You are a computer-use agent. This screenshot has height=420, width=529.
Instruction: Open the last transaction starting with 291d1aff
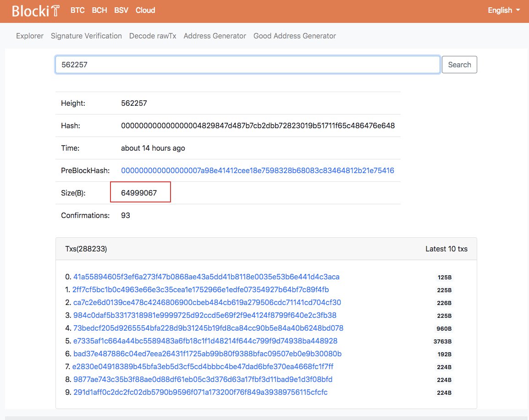(200, 393)
